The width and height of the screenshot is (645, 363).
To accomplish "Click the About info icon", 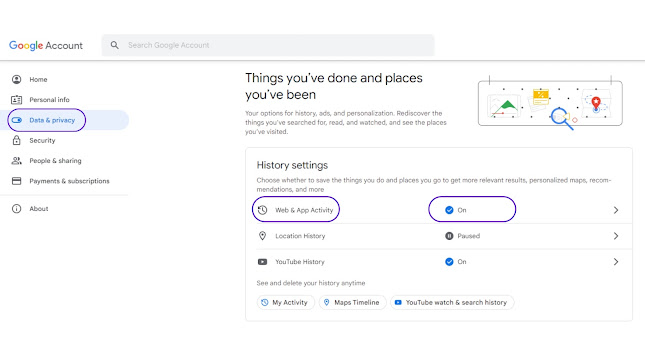I will tap(16, 209).
